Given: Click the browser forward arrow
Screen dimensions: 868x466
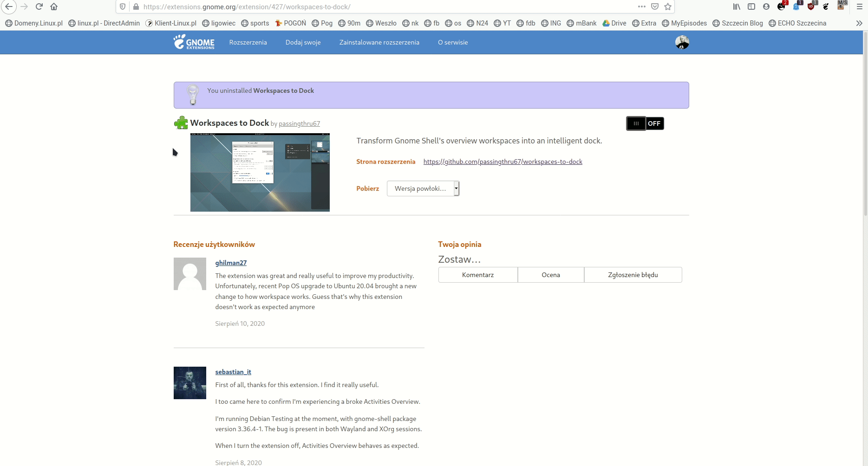Looking at the screenshot, I should 24,6.
